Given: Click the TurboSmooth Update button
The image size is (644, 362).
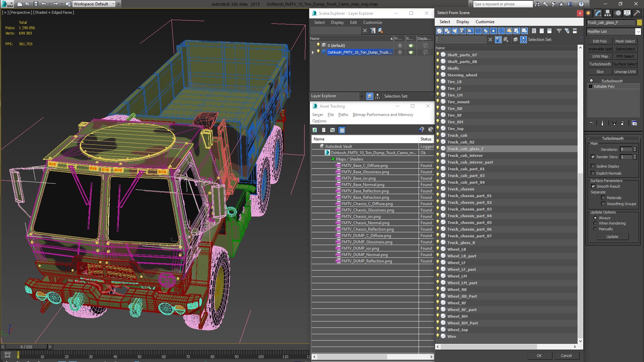Looking at the screenshot, I should [x=612, y=237].
